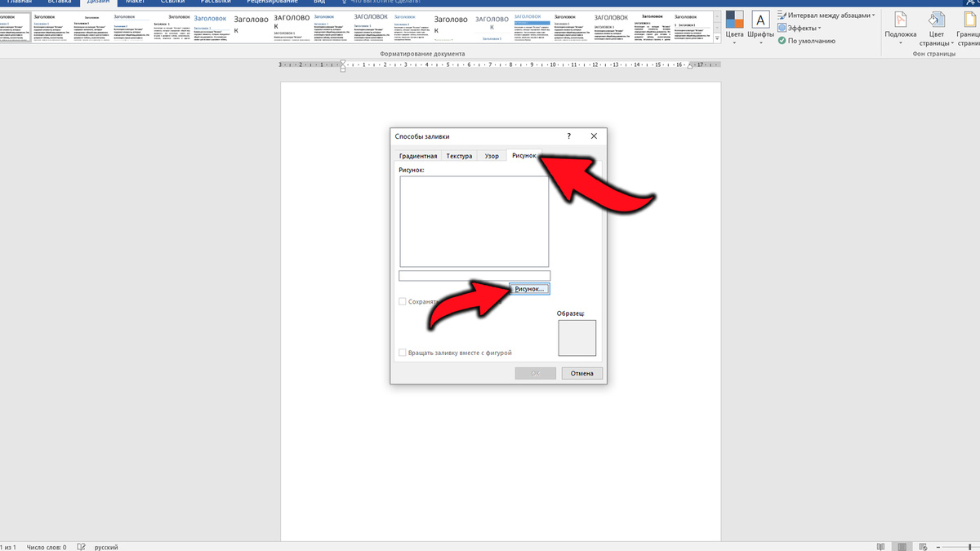
Task: Select the Текстура tab in fill dialog
Action: [x=459, y=156]
